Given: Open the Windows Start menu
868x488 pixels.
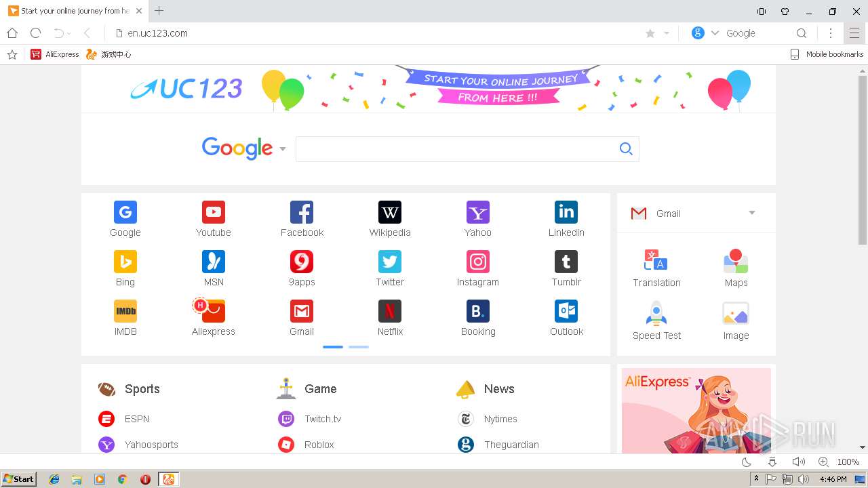Looking at the screenshot, I should pos(18,479).
